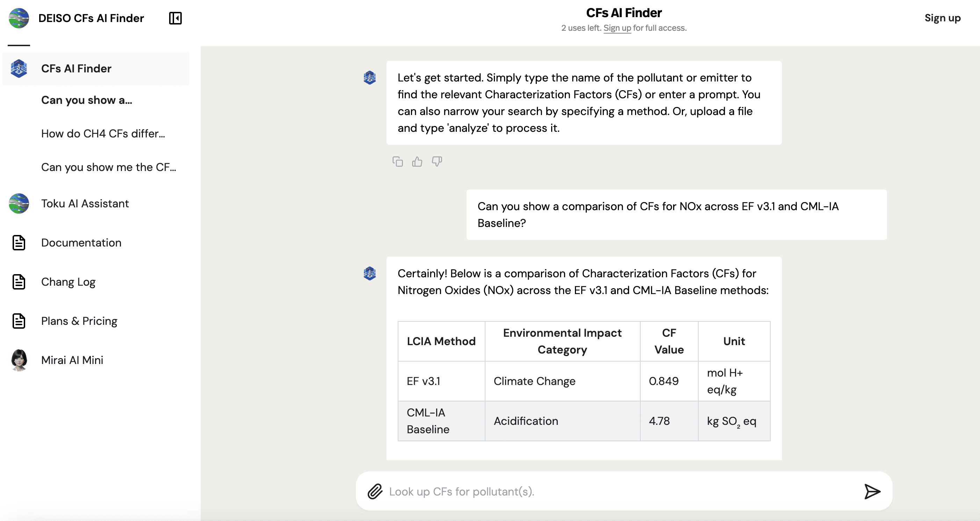
Task: Expand the 'How do CH4 CFs differ...' conversation
Action: (x=103, y=134)
